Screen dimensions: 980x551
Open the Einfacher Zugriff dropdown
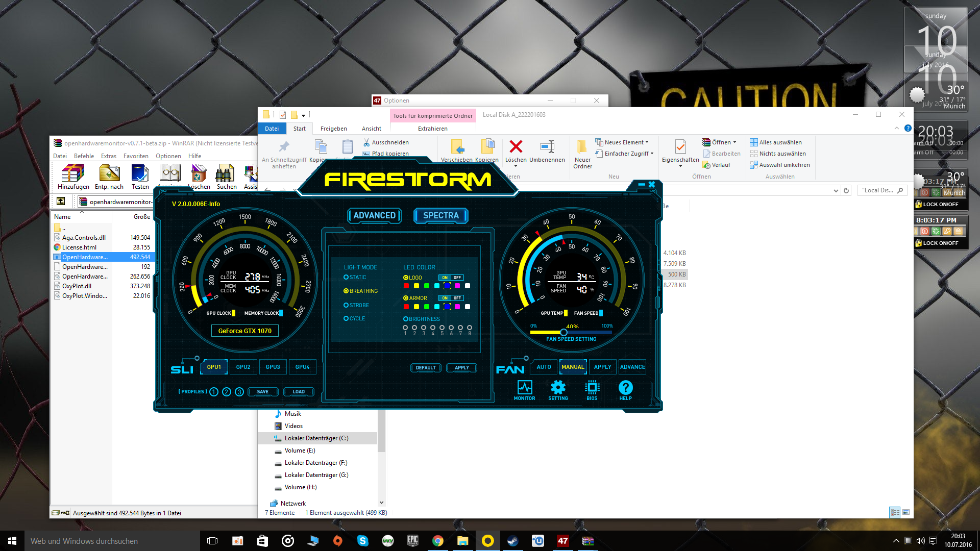click(652, 154)
